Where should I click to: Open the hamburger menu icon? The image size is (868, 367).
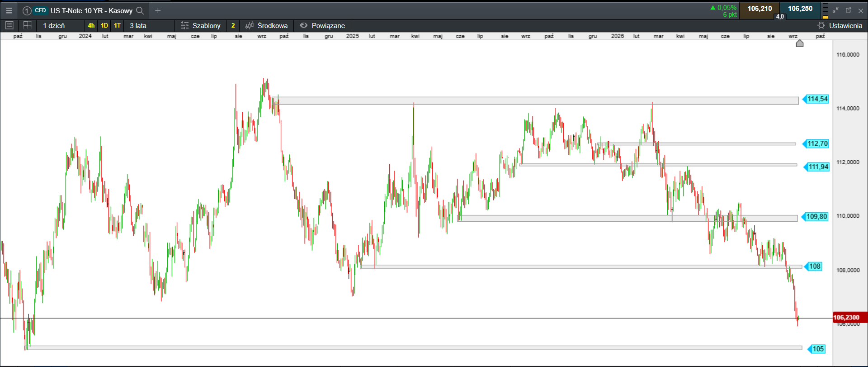(9, 10)
